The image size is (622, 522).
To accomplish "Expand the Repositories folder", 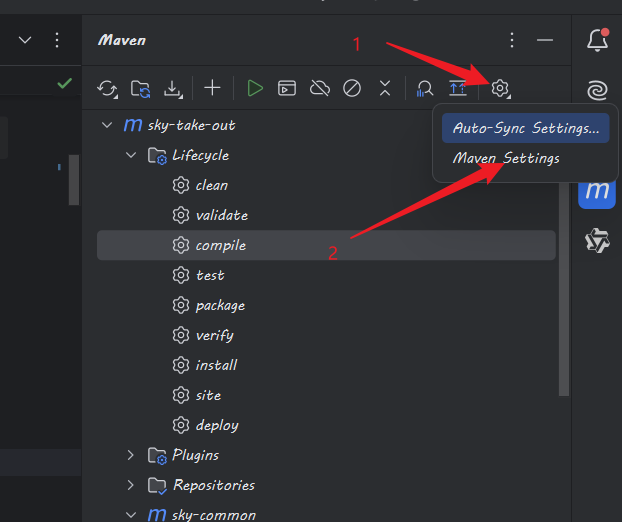I will click(x=131, y=485).
